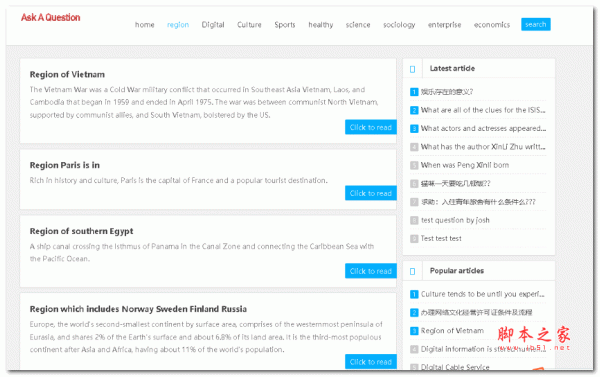600x377 pixels.
Task: Click the Europe second-smallest continent summary
Action: tap(206, 337)
